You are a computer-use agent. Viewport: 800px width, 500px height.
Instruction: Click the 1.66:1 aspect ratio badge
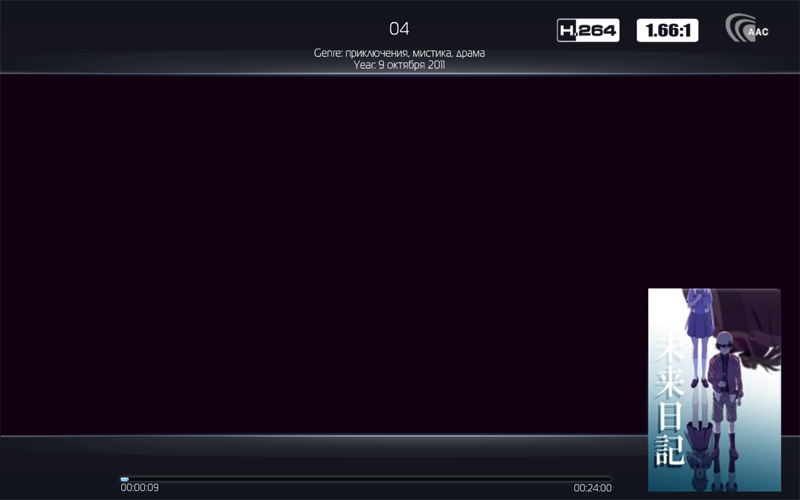pos(667,31)
